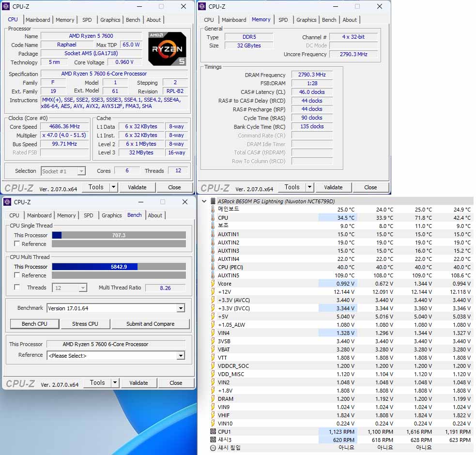Click the voltage icon on VBAT row
Viewport: 476px width, 455px height.
(x=213, y=349)
